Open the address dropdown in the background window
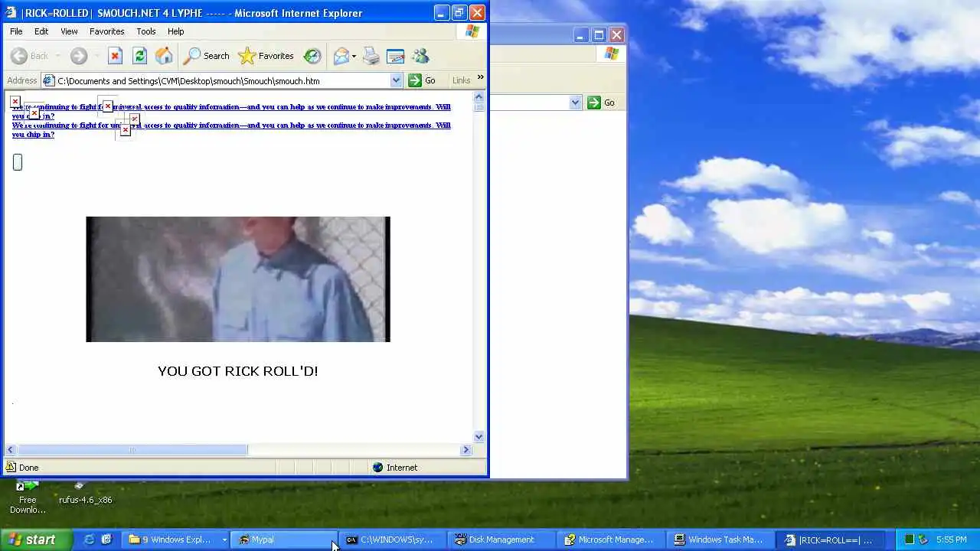The height and width of the screenshot is (551, 980). 575,103
